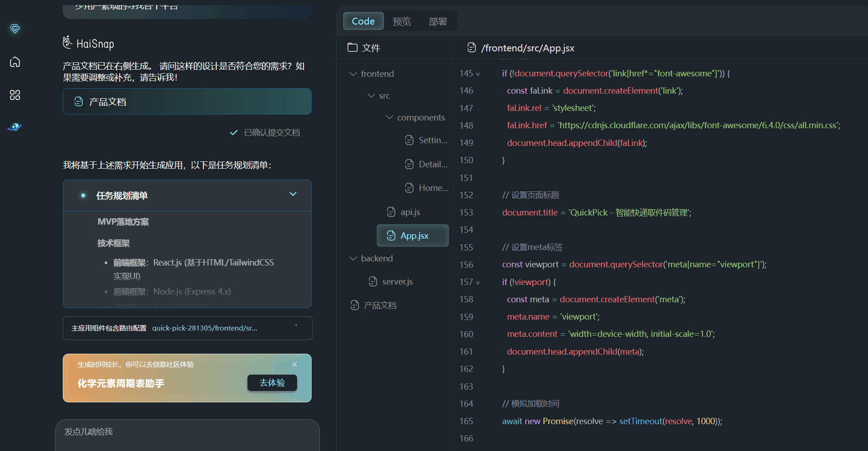Click the api.js file icon
Image resolution: width=868 pixels, height=451 pixels.
coord(391,212)
